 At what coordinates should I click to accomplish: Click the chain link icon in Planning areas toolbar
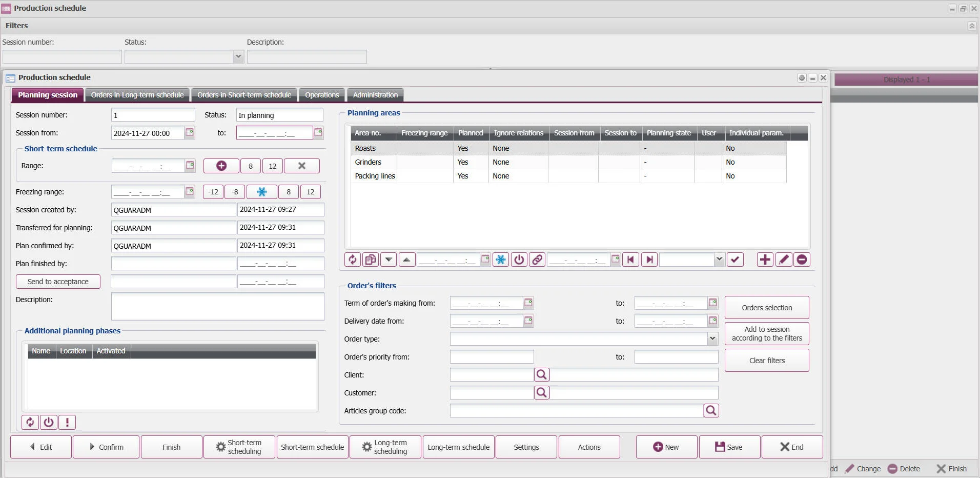pyautogui.click(x=537, y=260)
